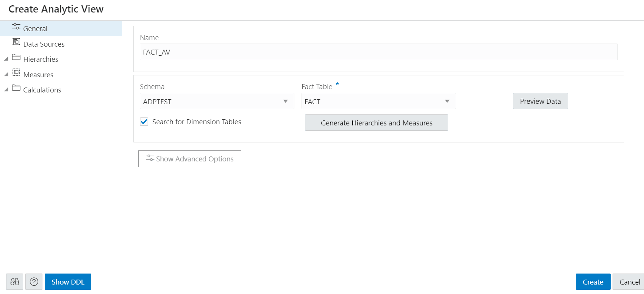Click the Calculations folder icon
Image resolution: width=644 pixels, height=294 pixels.
point(16,88)
